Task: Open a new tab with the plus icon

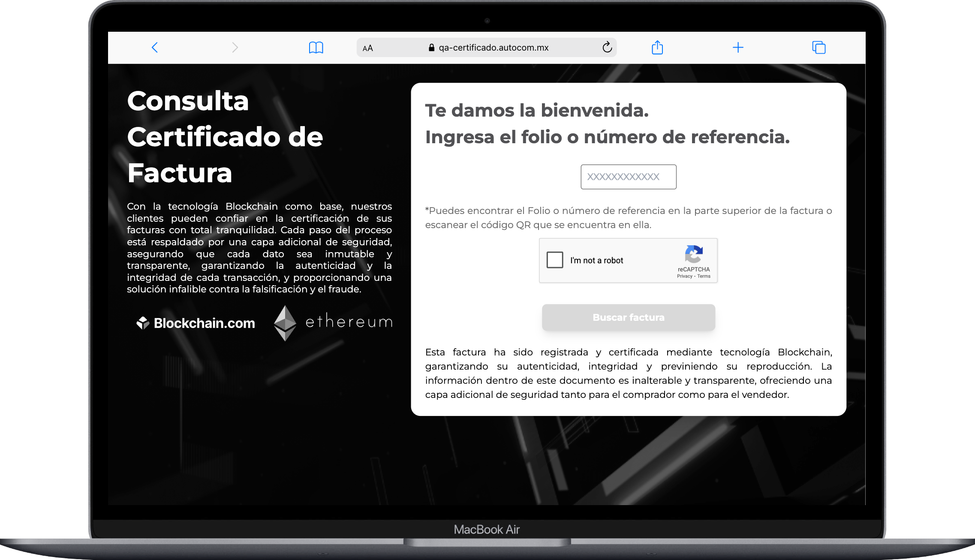Action: (x=738, y=48)
